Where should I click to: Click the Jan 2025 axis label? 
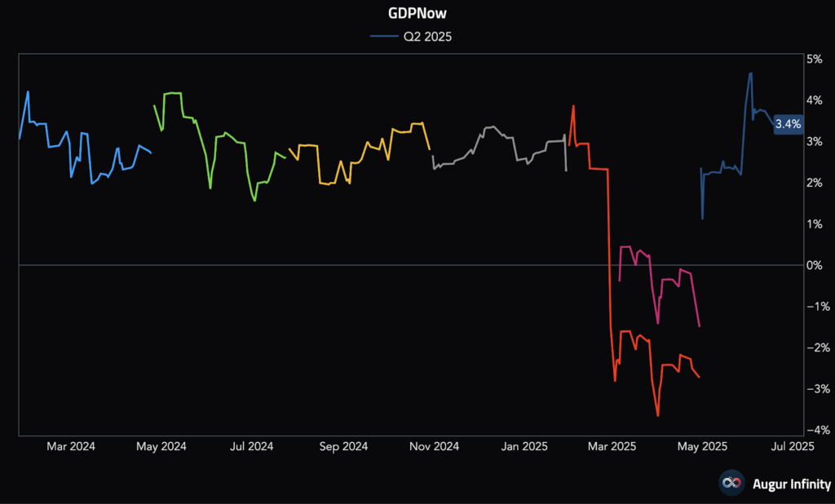tap(524, 446)
